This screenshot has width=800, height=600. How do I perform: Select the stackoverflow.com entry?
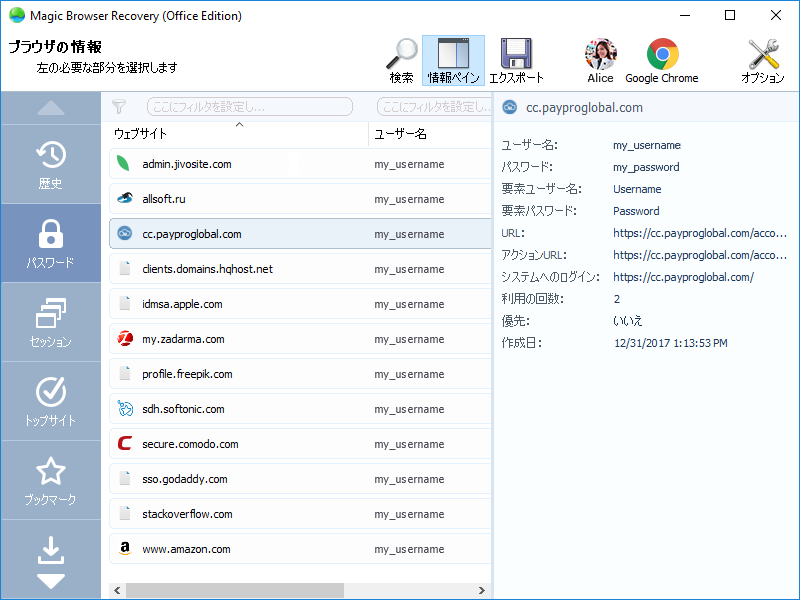pos(301,514)
